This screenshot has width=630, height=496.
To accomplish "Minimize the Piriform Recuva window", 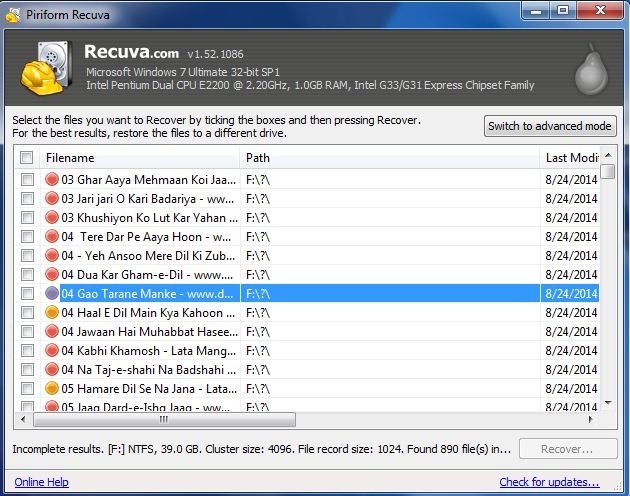I will click(x=536, y=11).
